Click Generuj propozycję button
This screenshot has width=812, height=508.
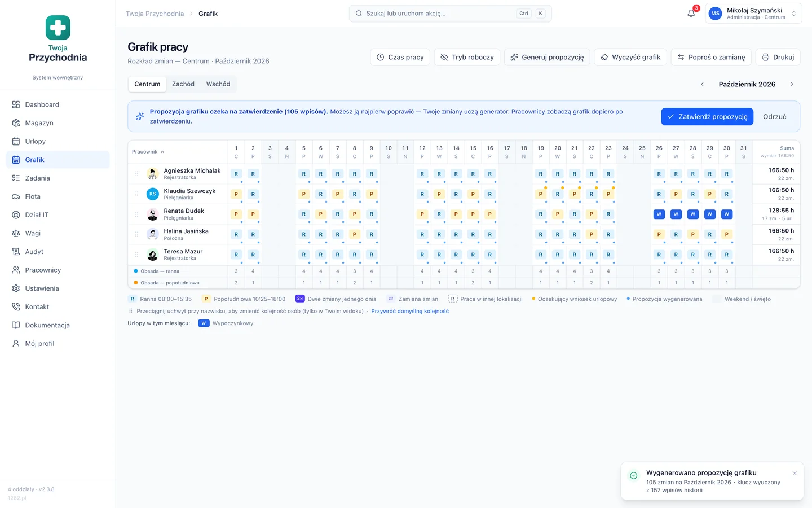click(547, 57)
